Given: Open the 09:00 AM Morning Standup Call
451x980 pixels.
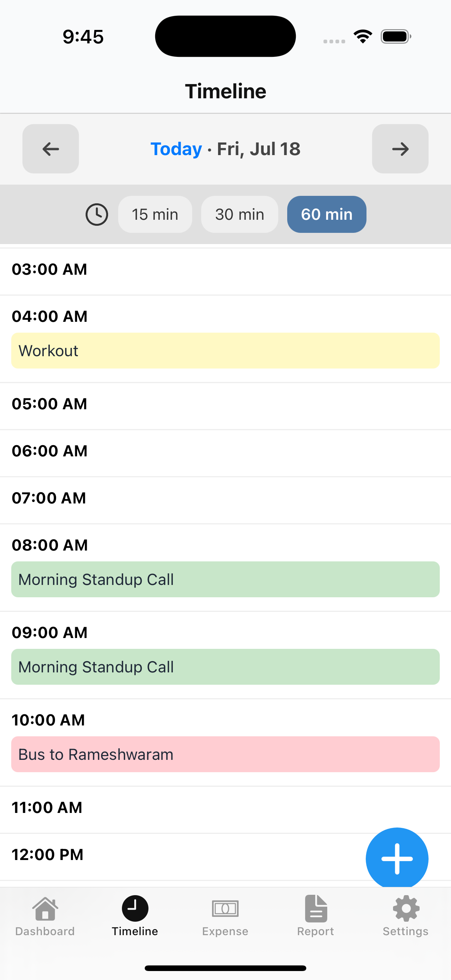Looking at the screenshot, I should 225,667.
